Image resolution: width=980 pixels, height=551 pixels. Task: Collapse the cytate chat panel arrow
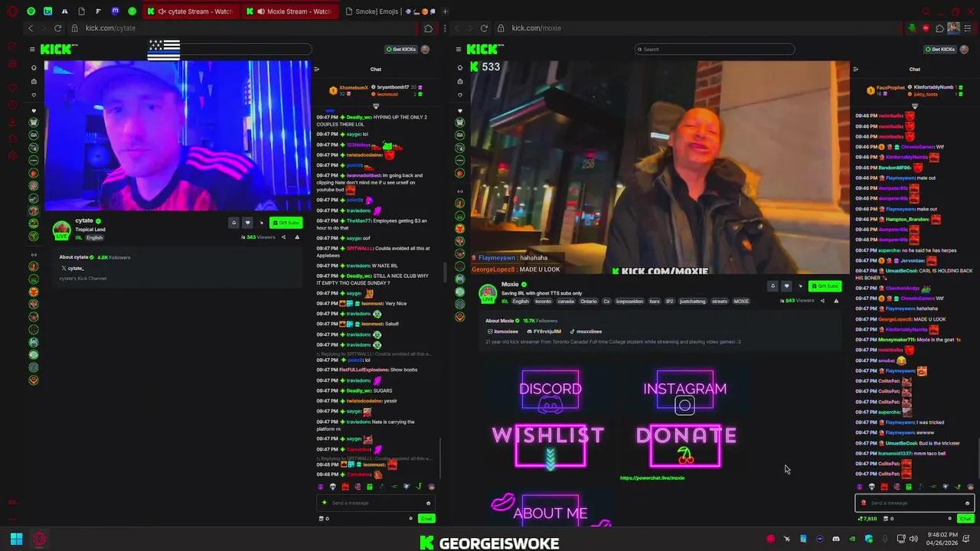316,69
